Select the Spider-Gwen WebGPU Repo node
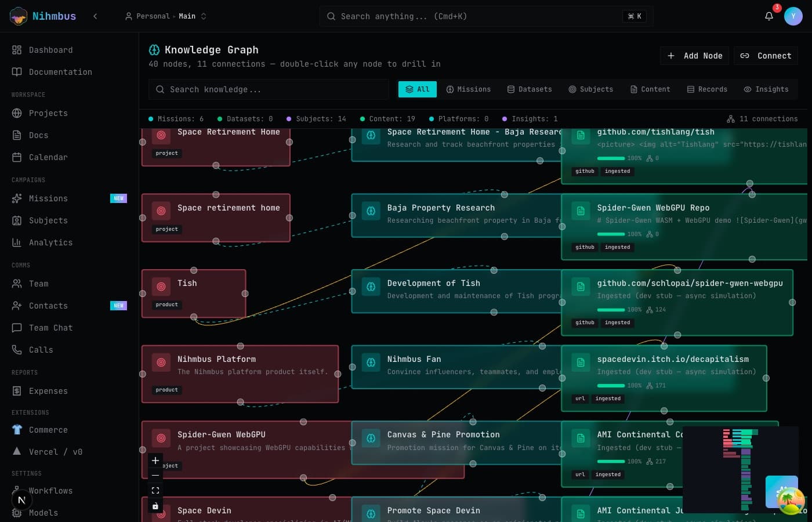 click(x=684, y=227)
